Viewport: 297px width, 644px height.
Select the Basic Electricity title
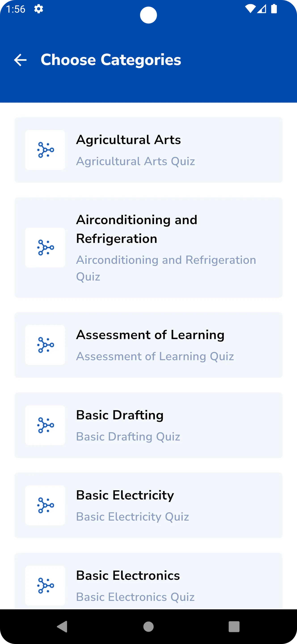coord(125,495)
